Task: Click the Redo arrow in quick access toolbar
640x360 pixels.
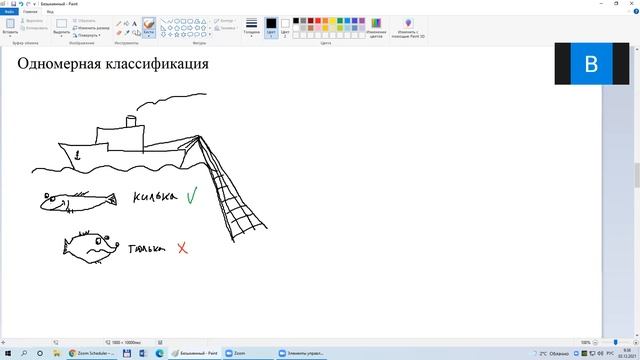Action: click(x=28, y=4)
